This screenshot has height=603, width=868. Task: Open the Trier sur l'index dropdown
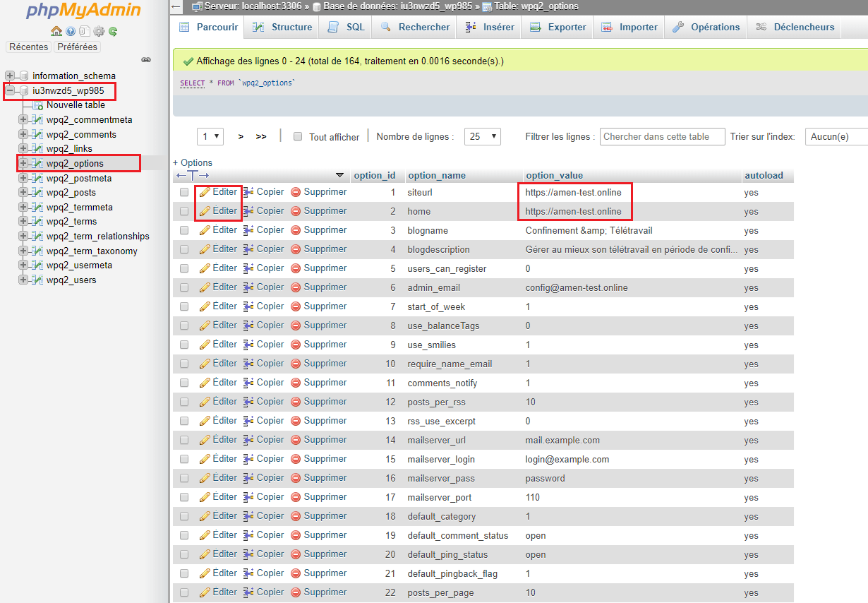click(836, 136)
